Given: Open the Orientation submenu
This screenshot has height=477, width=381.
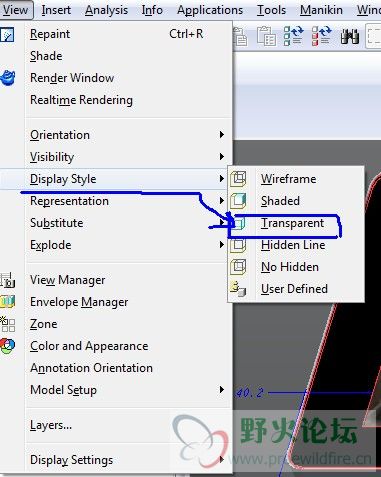Looking at the screenshot, I should (x=116, y=135).
